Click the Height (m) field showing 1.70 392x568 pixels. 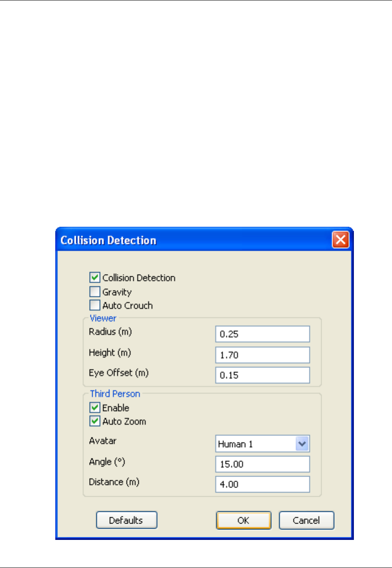263,355
